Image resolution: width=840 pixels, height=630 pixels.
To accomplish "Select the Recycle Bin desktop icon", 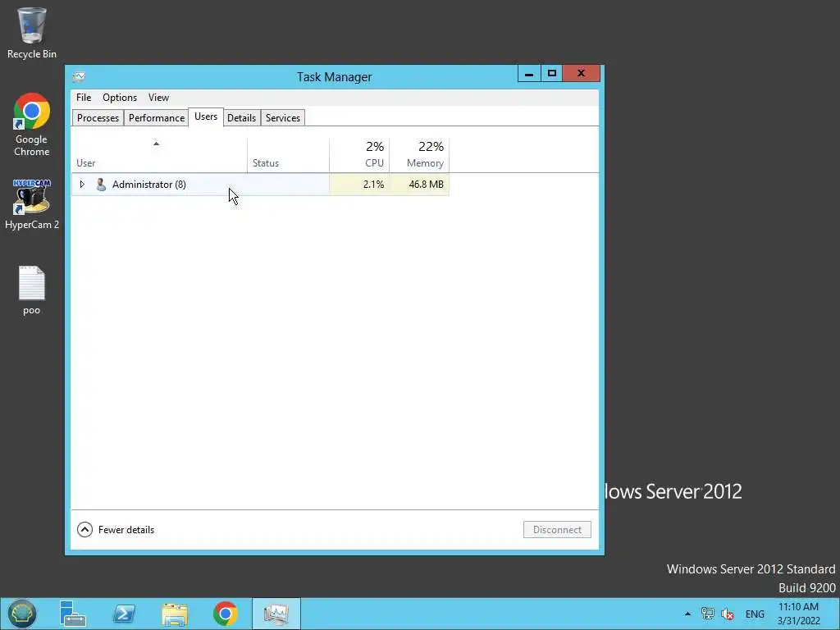I will point(32,33).
